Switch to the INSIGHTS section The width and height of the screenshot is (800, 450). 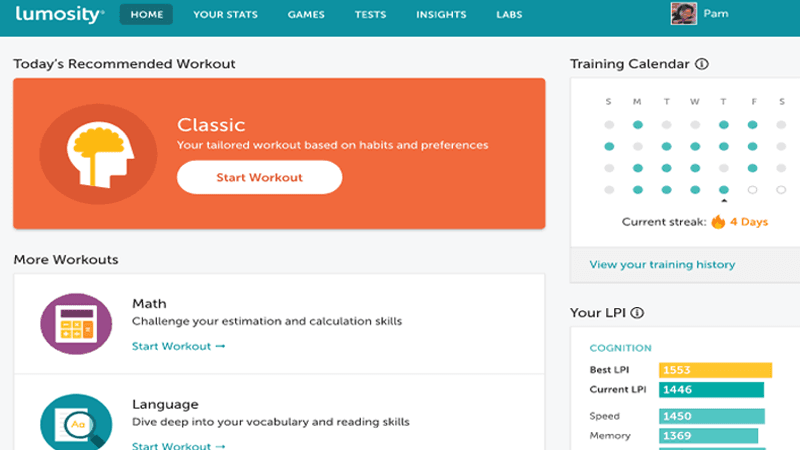441,14
